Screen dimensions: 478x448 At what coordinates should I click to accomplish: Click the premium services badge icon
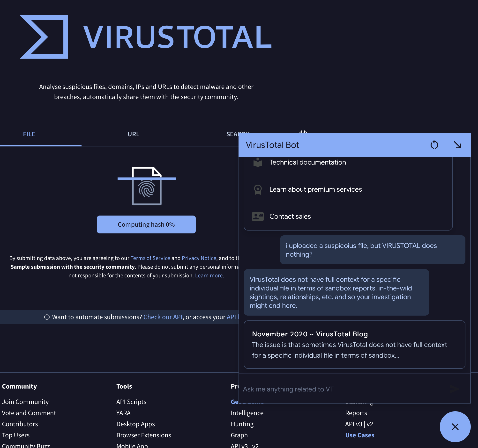[x=258, y=189]
